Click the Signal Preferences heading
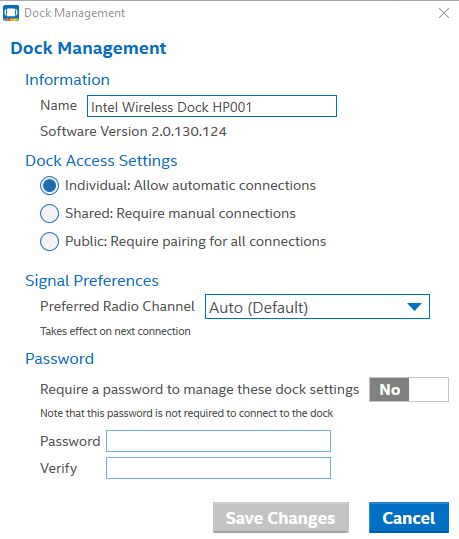The image size is (459, 539). pyautogui.click(x=92, y=281)
